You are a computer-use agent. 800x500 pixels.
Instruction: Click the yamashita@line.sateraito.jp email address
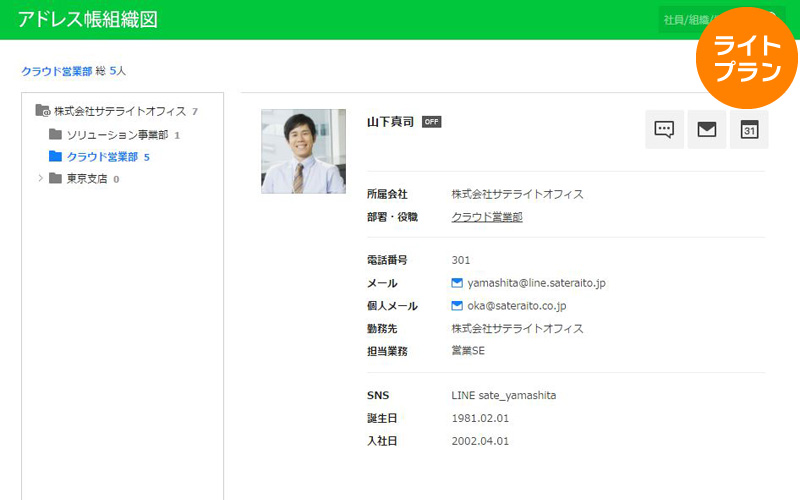536,283
